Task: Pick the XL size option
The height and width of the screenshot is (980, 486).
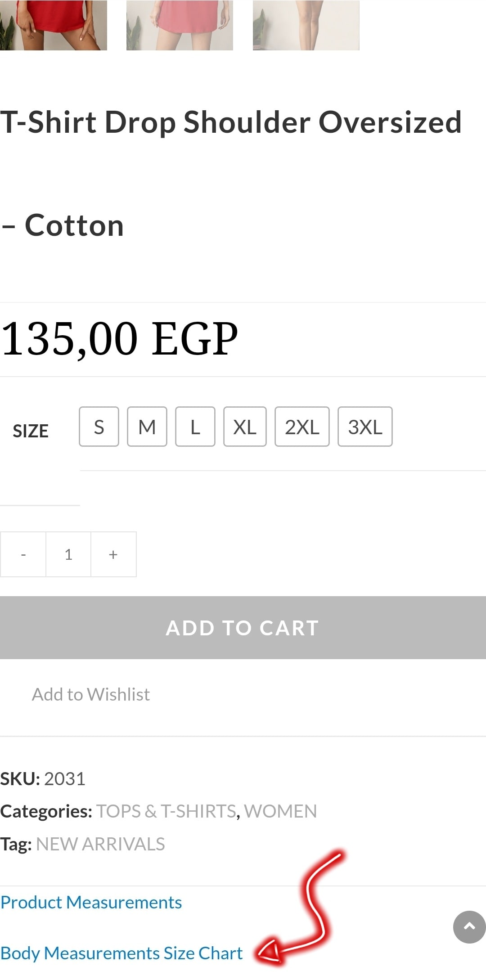Action: (x=245, y=427)
